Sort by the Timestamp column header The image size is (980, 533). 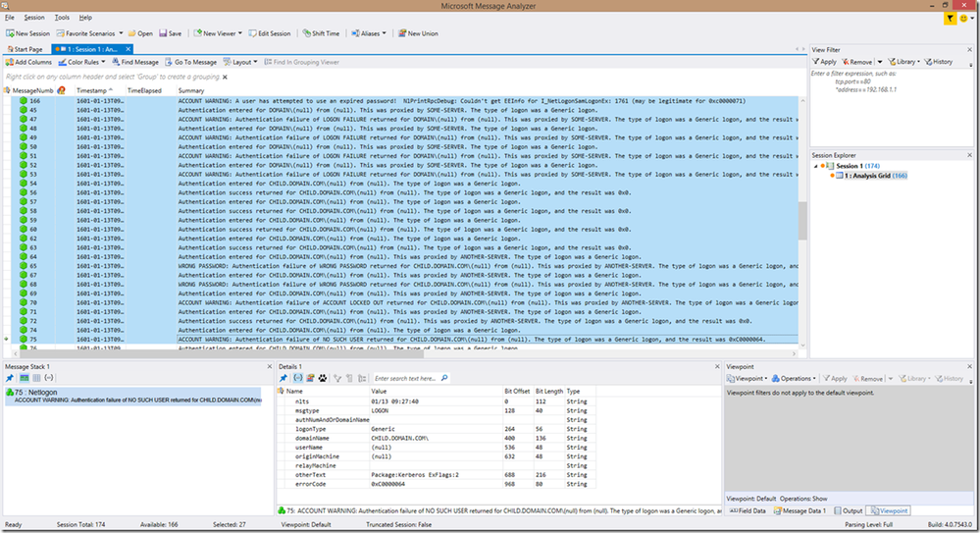tap(94, 90)
